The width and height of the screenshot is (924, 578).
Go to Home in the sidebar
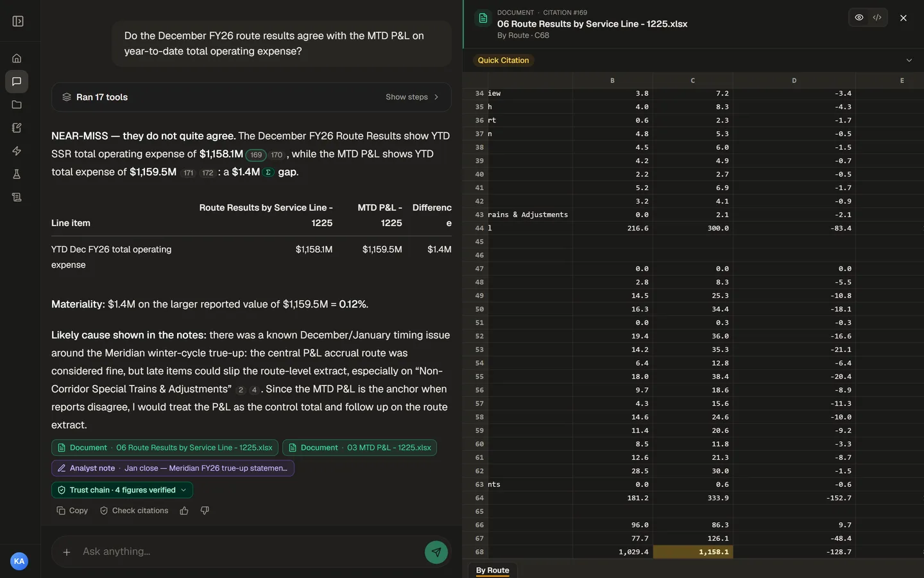(x=17, y=58)
